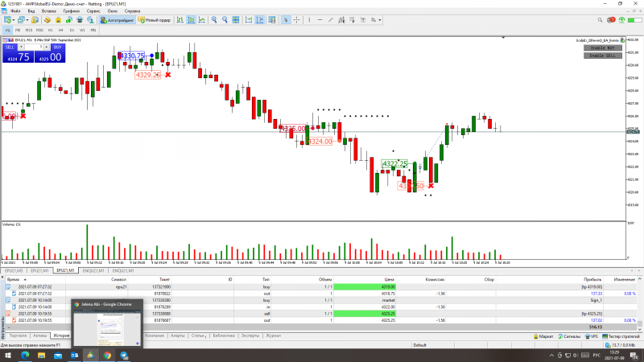Toggle the standard cursor mode
Screen dimensions: 644x362
[286, 19]
